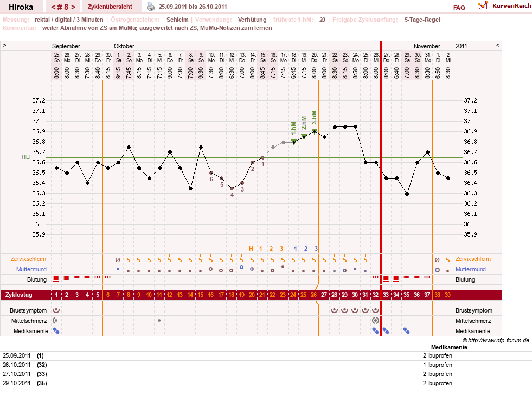Click the HiLi coverline label
Viewport: 532px width, 401px height.
(26, 157)
